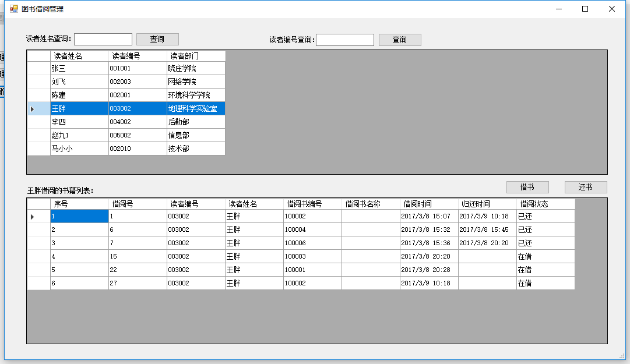Image resolution: width=630 pixels, height=364 pixels.
Task: Click department cell 地理科学实验室
Action: coord(196,108)
